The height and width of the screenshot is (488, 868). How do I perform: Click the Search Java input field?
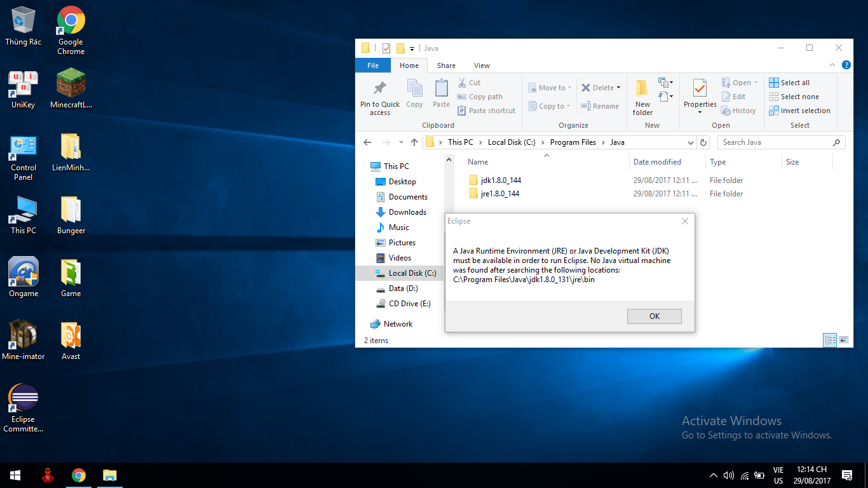pos(775,142)
